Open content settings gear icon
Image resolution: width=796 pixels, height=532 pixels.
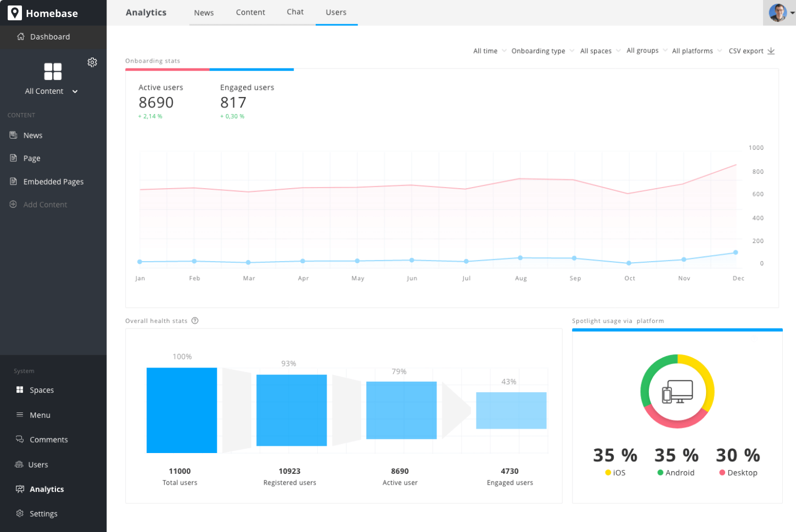92,63
